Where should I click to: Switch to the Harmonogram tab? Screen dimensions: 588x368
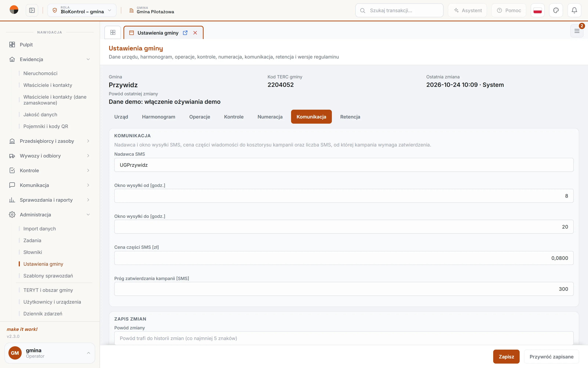click(158, 117)
